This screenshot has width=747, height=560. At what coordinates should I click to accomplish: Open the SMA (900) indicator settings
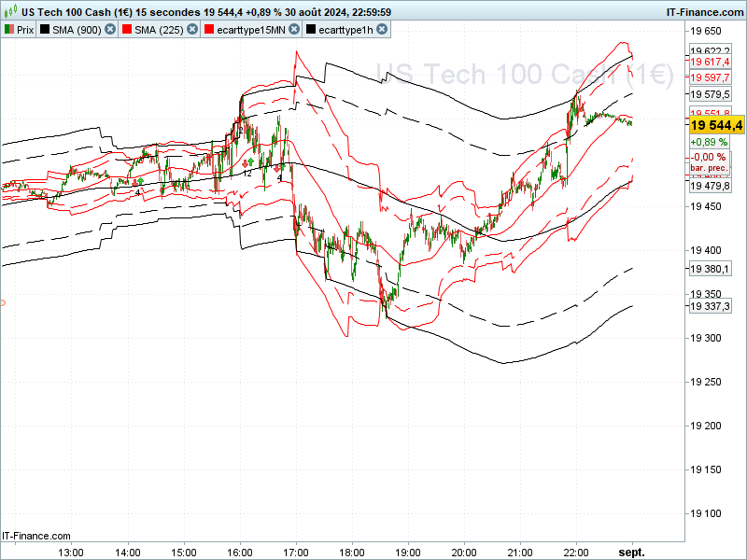[x=77, y=30]
